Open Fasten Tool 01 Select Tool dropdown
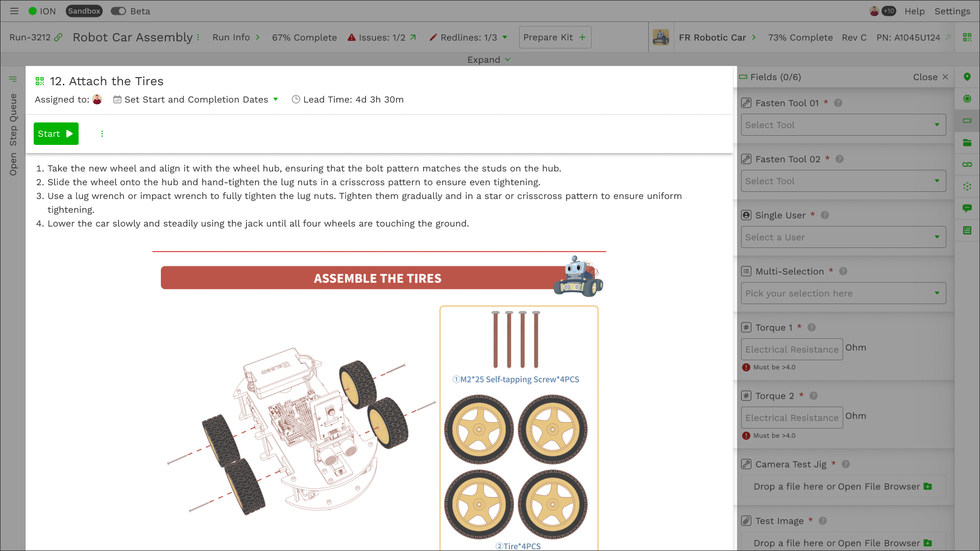Screen dimensions: 980x551 point(843,125)
